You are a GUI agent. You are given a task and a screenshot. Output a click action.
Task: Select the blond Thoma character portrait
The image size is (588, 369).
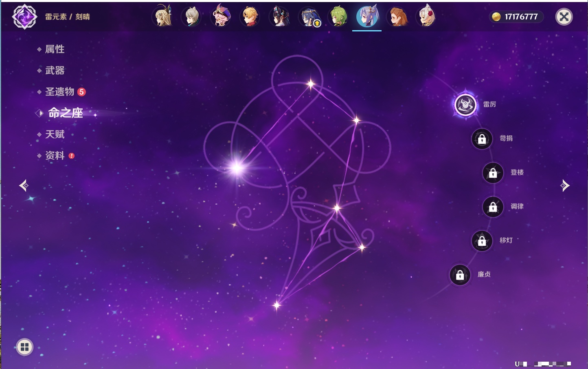pos(250,16)
